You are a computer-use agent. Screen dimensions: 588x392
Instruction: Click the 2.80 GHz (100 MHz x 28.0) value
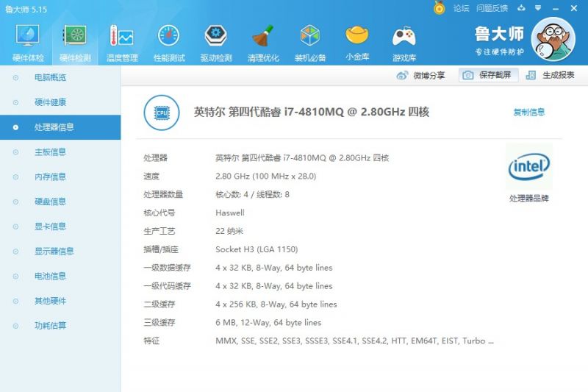tap(265, 177)
